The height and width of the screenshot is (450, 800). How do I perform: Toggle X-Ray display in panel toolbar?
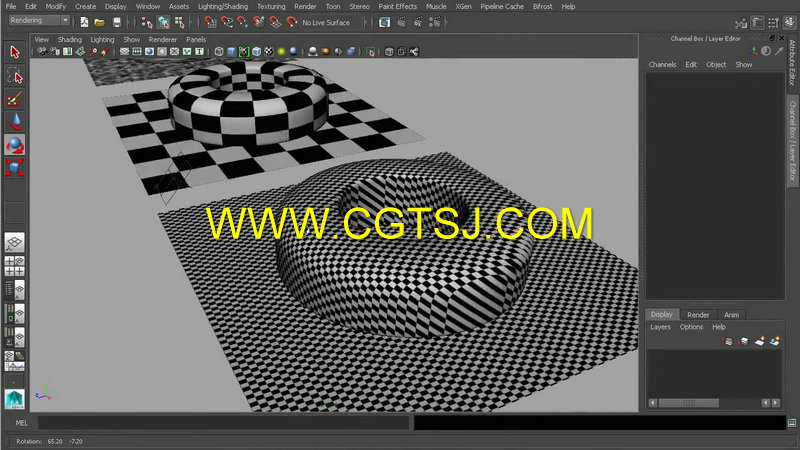(389, 52)
